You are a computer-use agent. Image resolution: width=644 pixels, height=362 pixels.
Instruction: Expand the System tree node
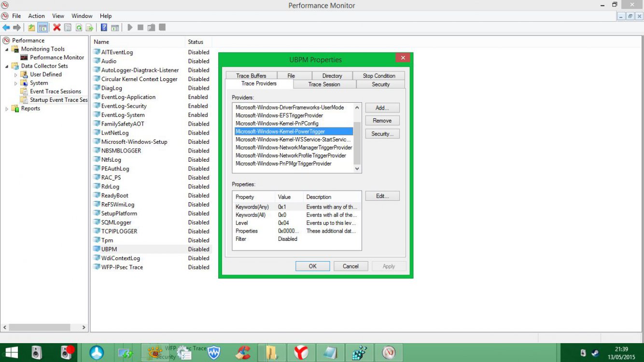tap(16, 83)
